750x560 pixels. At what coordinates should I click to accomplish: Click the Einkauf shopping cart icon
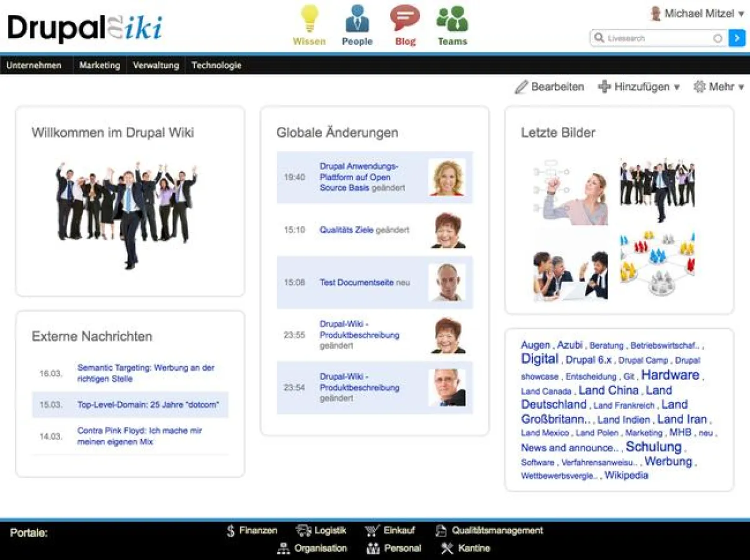point(372,530)
